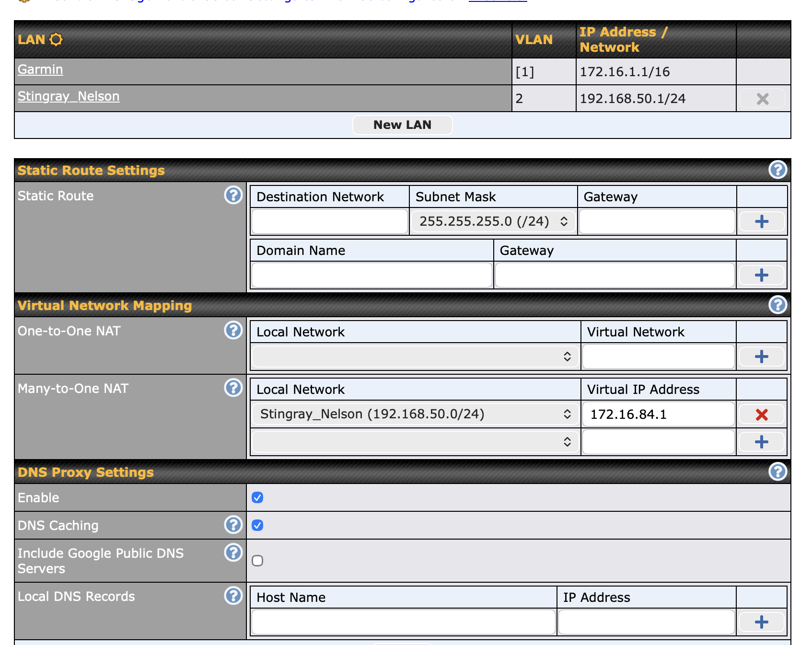Open the Subnet Mask 255.255.255.0 (/24) dropdown
812x645 pixels.
click(493, 221)
